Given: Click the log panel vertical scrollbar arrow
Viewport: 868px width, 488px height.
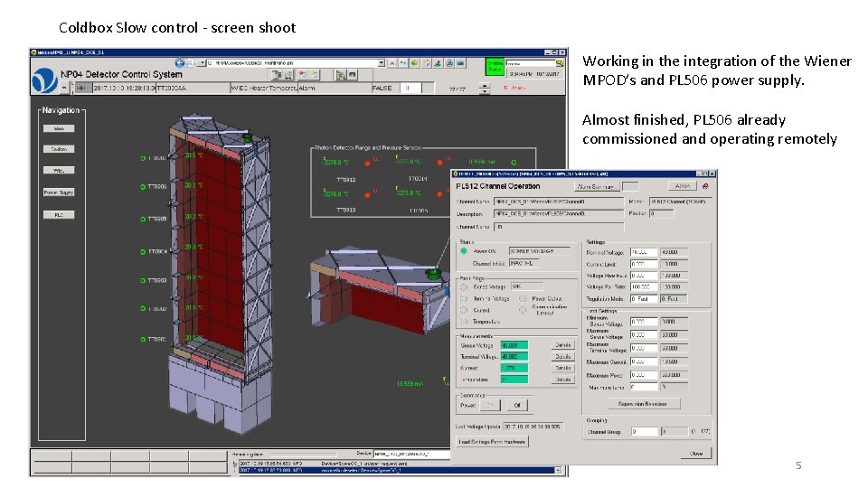Looking at the screenshot, I should (x=558, y=470).
